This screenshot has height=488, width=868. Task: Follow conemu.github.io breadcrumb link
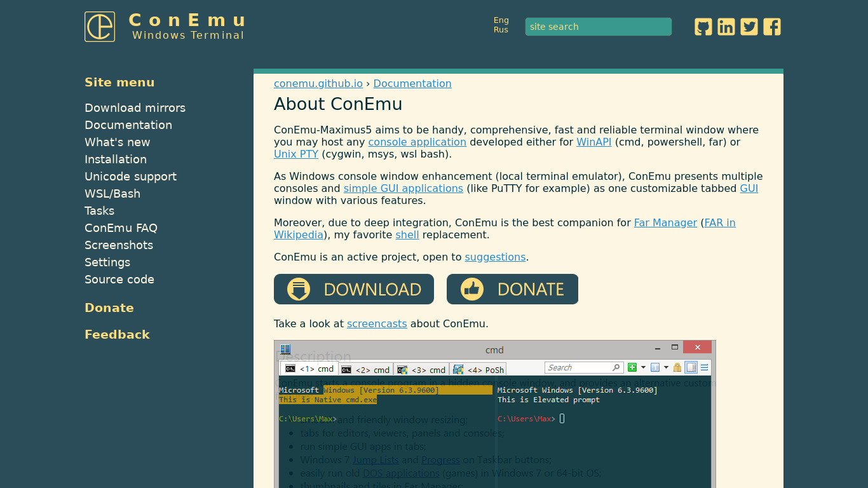point(318,84)
